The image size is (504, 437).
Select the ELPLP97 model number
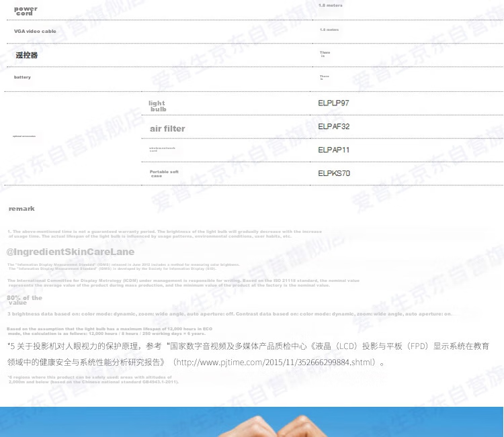coord(333,103)
